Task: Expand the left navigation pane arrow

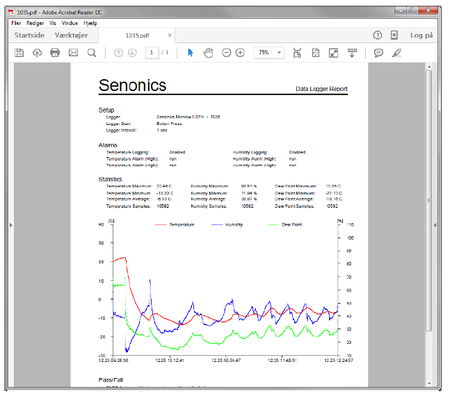Action: coord(11,225)
